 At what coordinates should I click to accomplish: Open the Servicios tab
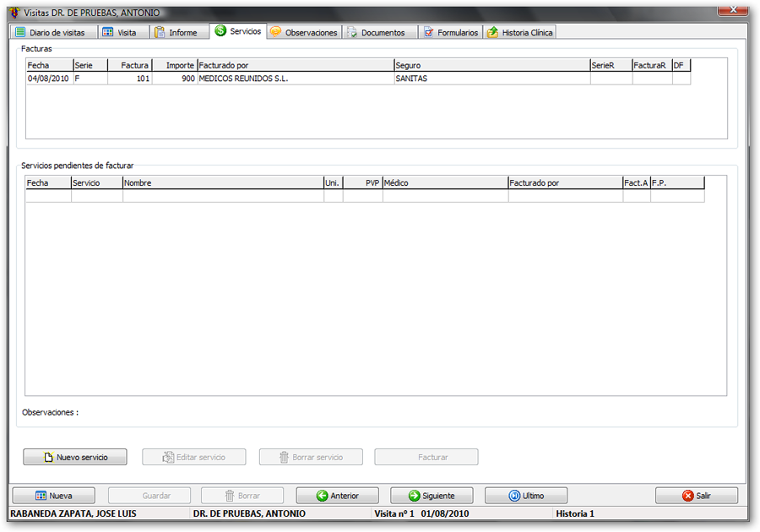[x=238, y=31]
